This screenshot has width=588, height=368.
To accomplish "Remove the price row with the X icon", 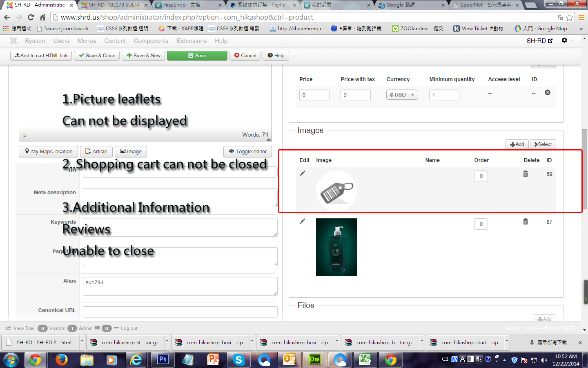I will (x=548, y=92).
